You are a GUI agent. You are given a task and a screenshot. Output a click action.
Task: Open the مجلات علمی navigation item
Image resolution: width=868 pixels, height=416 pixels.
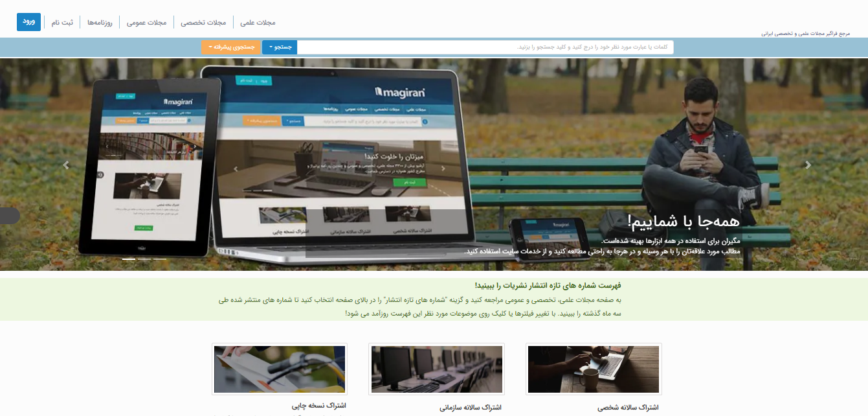[x=258, y=23]
